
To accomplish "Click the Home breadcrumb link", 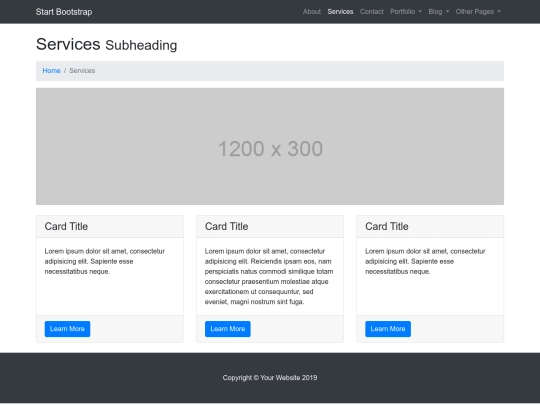I will click(x=51, y=71).
